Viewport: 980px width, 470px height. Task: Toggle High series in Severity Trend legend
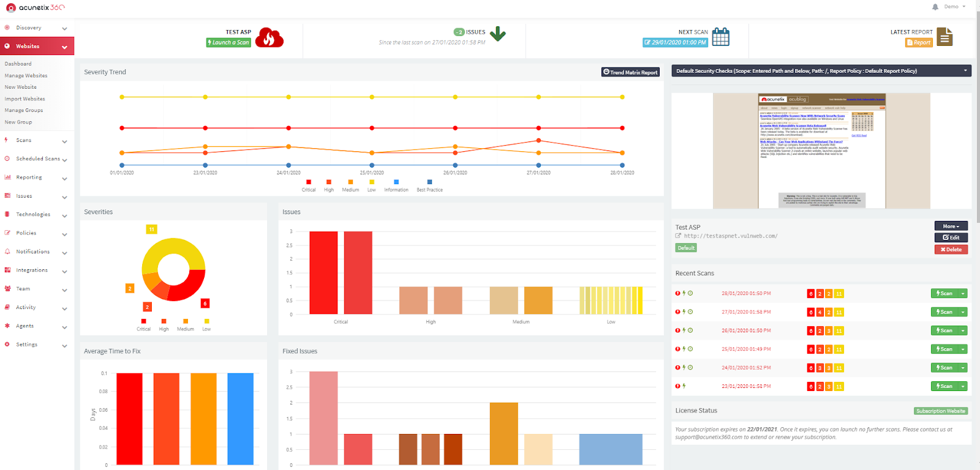(x=329, y=185)
